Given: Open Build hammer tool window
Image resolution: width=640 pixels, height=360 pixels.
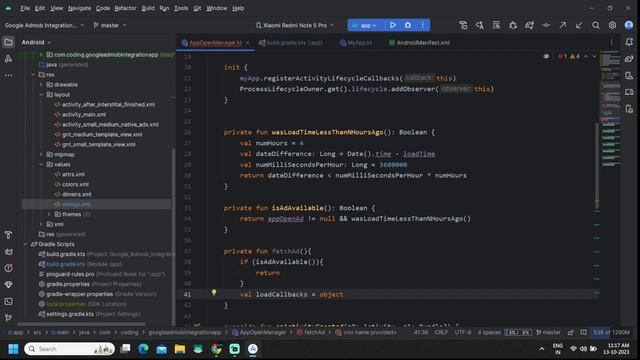Looking at the screenshot, I should [x=8, y=235].
